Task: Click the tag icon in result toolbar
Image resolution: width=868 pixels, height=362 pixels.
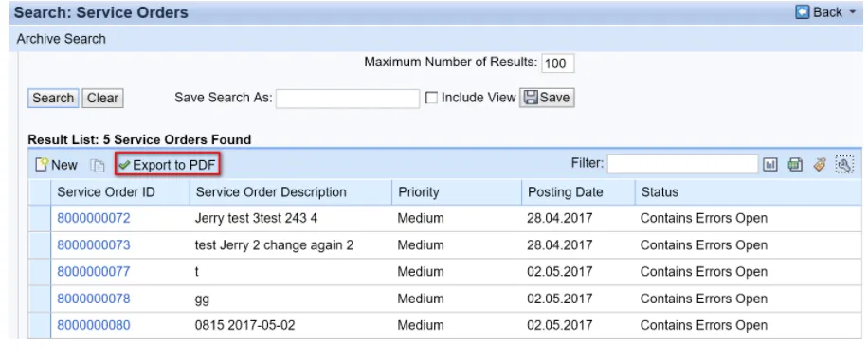Action: pos(820,164)
